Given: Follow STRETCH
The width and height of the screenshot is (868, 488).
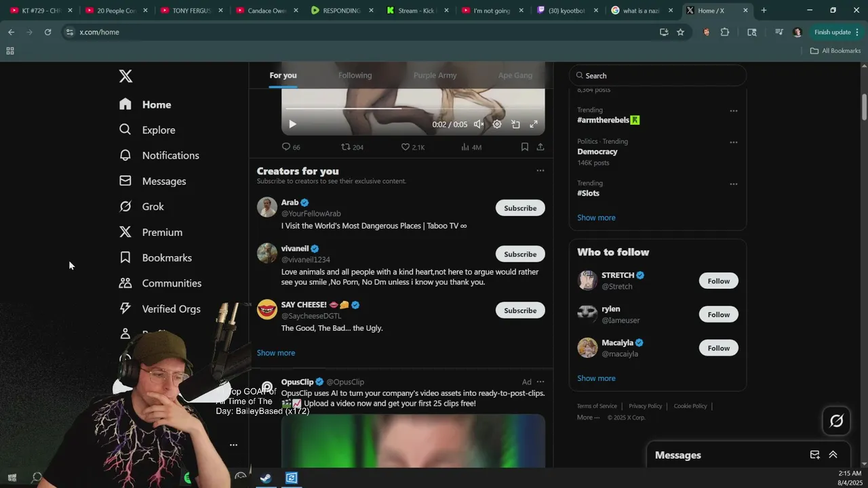Looking at the screenshot, I should 719,281.
